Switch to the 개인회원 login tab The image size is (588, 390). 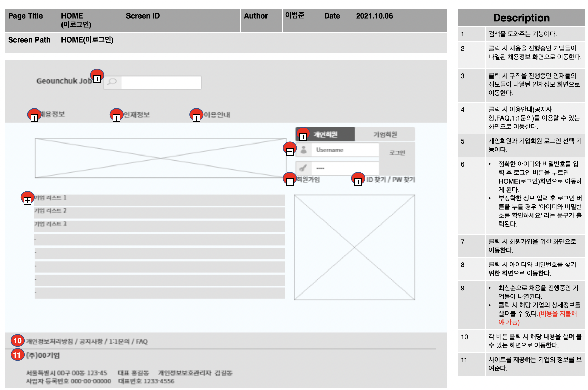tap(325, 134)
